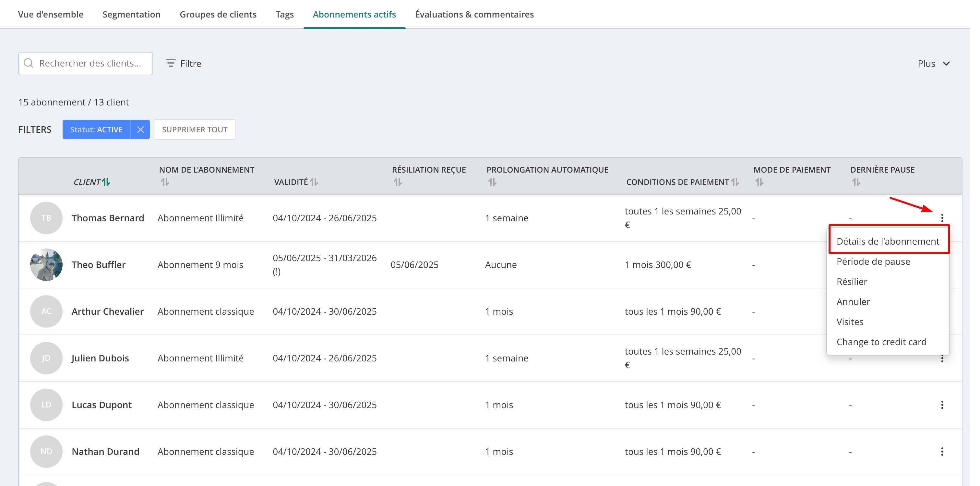Open client Nathan Durand
Viewport: 980px width, 486px height.
click(x=105, y=452)
